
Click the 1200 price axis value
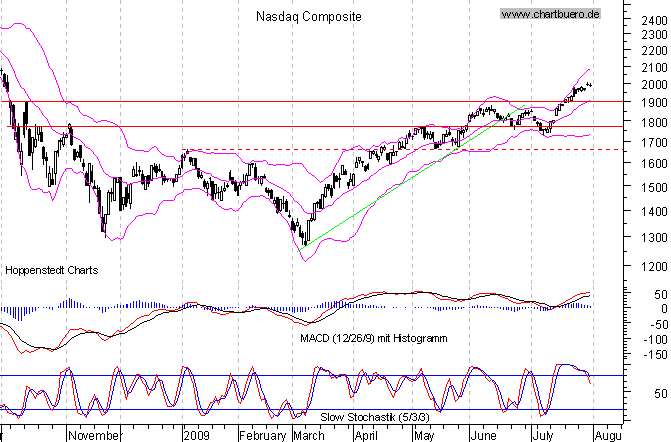point(655,267)
